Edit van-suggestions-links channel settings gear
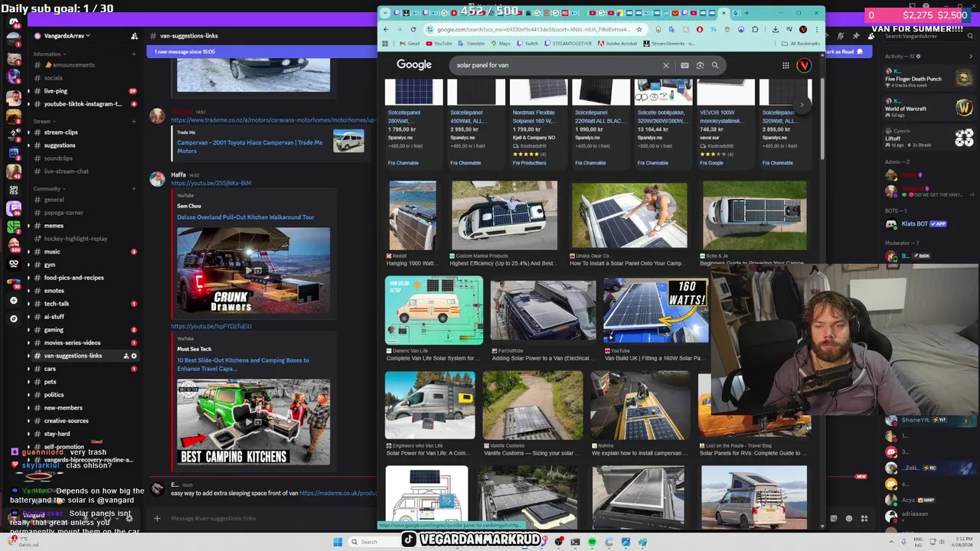Image resolution: width=980 pixels, height=551 pixels. [134, 356]
